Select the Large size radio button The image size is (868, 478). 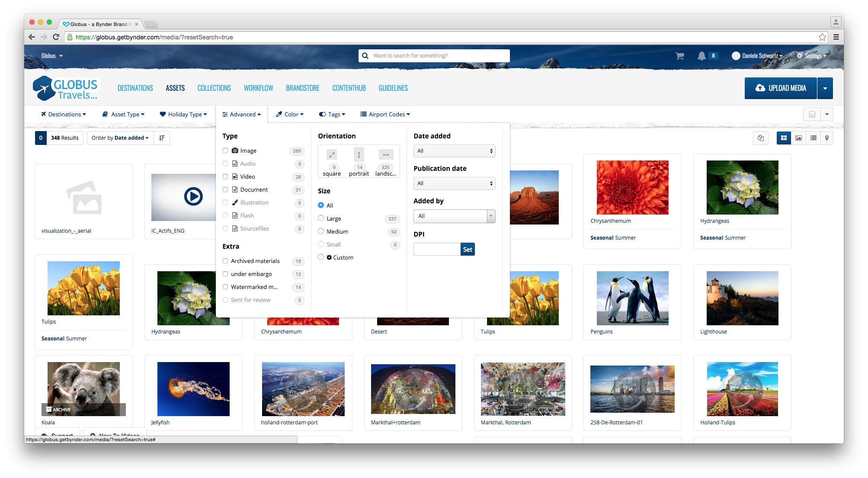[321, 218]
